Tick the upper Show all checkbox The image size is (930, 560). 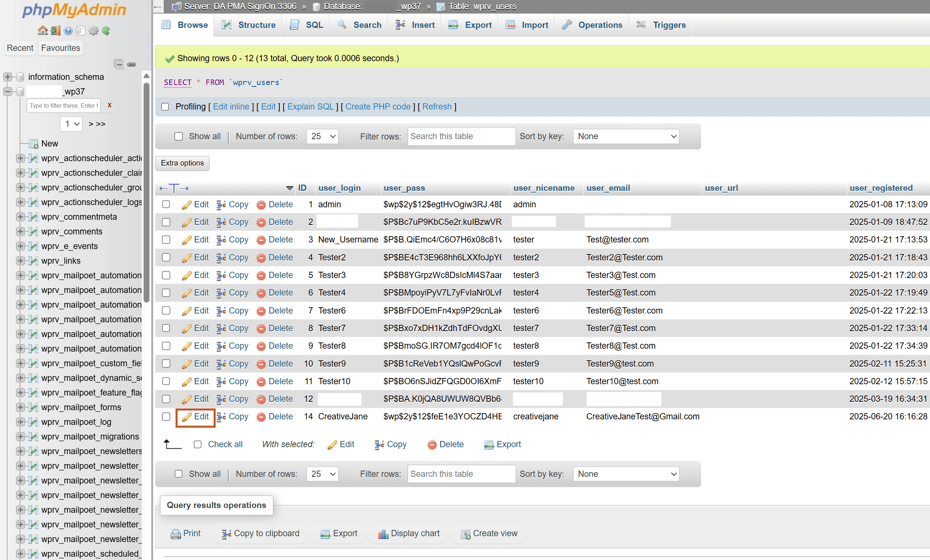[178, 136]
